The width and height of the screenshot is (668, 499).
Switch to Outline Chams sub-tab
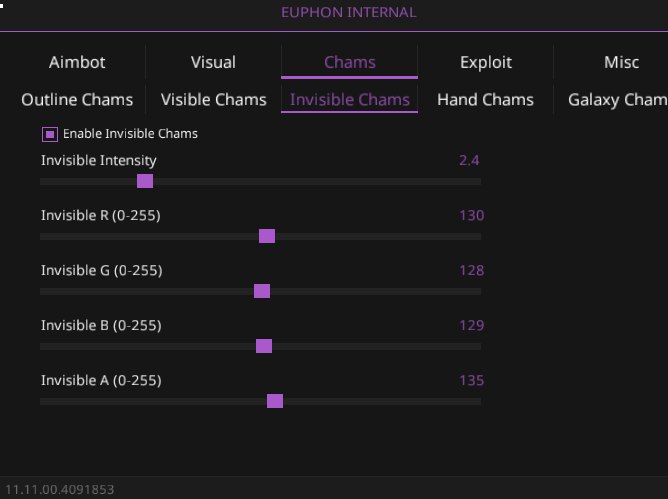(77, 99)
